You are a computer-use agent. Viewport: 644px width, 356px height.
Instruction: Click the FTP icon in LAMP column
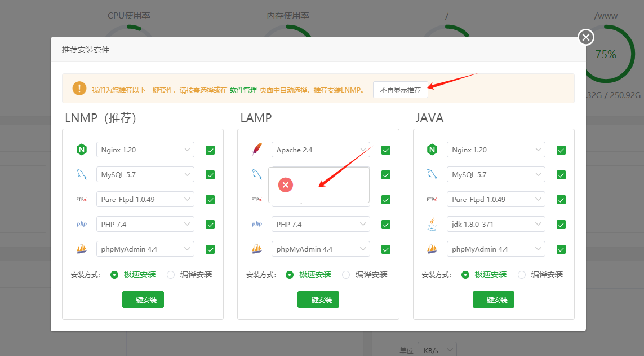tap(256, 199)
